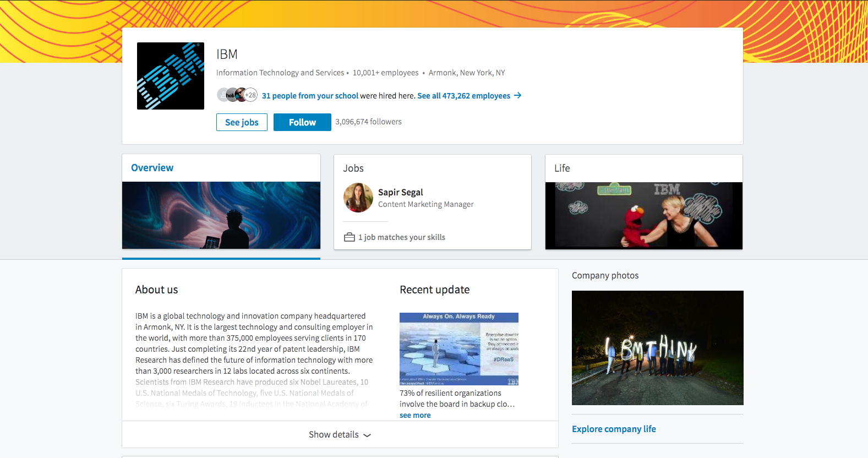The width and height of the screenshot is (868, 458).
Task: Click the IBM company name heading
Action: [227, 54]
